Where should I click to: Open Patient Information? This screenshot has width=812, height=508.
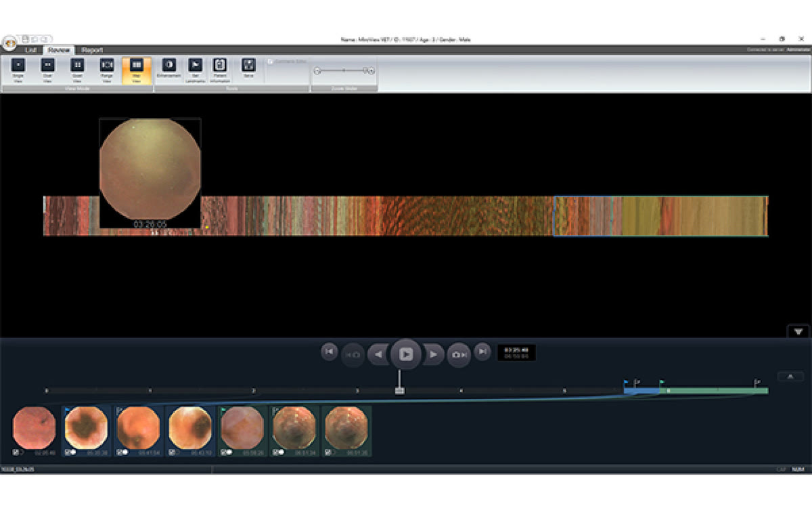coord(220,70)
